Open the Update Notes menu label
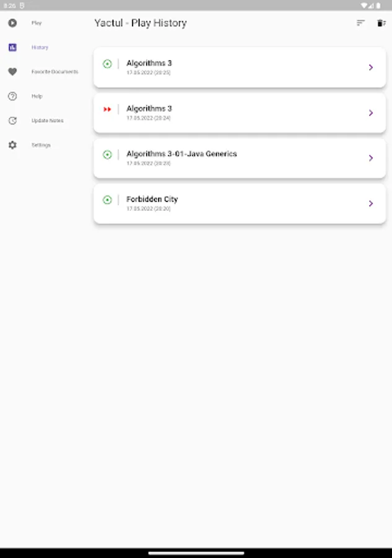 pos(47,120)
